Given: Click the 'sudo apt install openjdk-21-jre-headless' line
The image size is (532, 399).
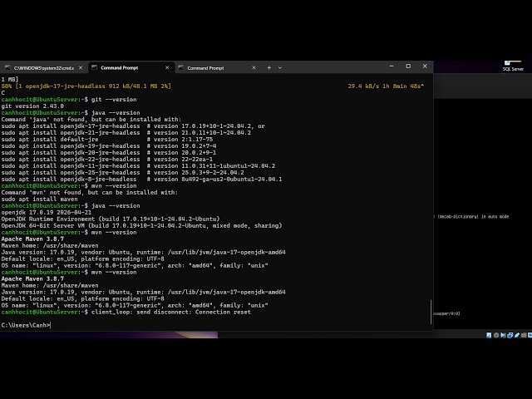Looking at the screenshot, I should 126,133.
